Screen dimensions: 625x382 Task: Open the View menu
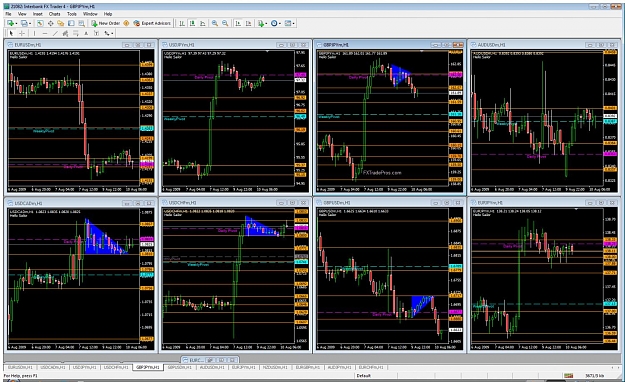(x=22, y=14)
